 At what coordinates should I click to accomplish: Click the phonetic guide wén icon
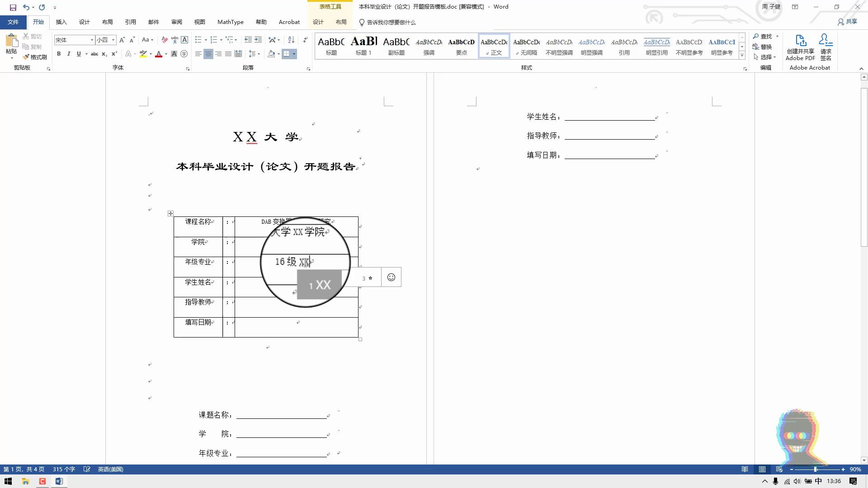pos(175,40)
